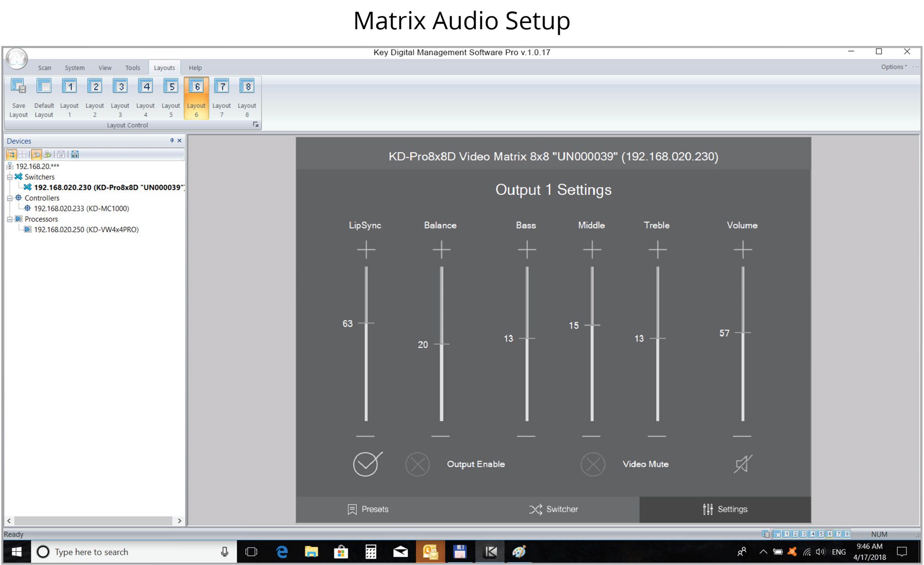Disable output with the X circle
The height and width of the screenshot is (565, 924).
coord(418,464)
